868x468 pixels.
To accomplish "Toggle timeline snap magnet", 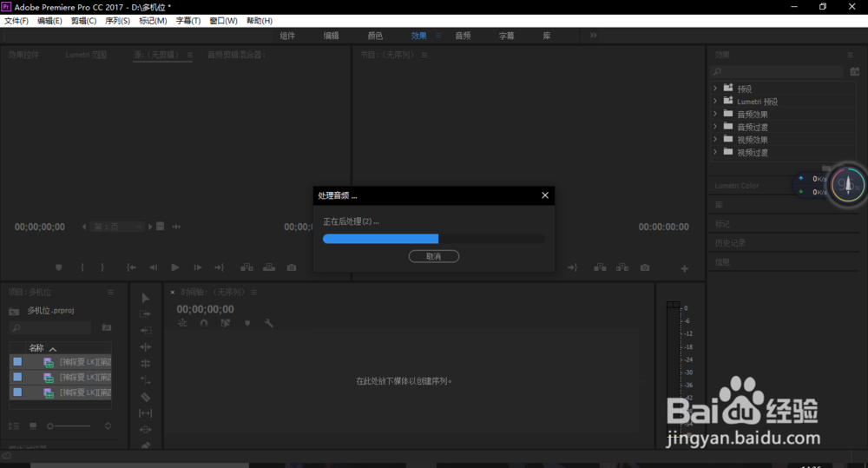I will (x=204, y=323).
